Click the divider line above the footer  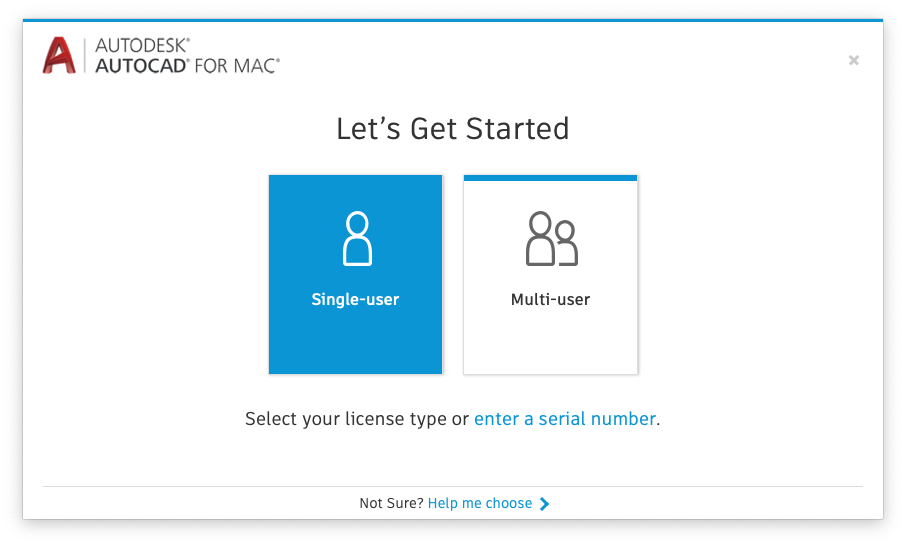point(452,487)
